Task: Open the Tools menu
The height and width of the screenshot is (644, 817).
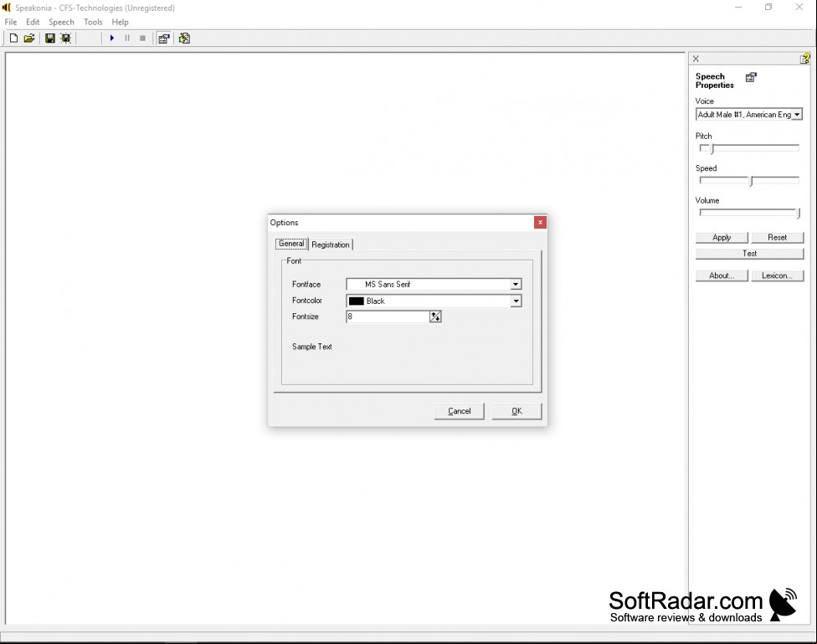Action: point(93,22)
